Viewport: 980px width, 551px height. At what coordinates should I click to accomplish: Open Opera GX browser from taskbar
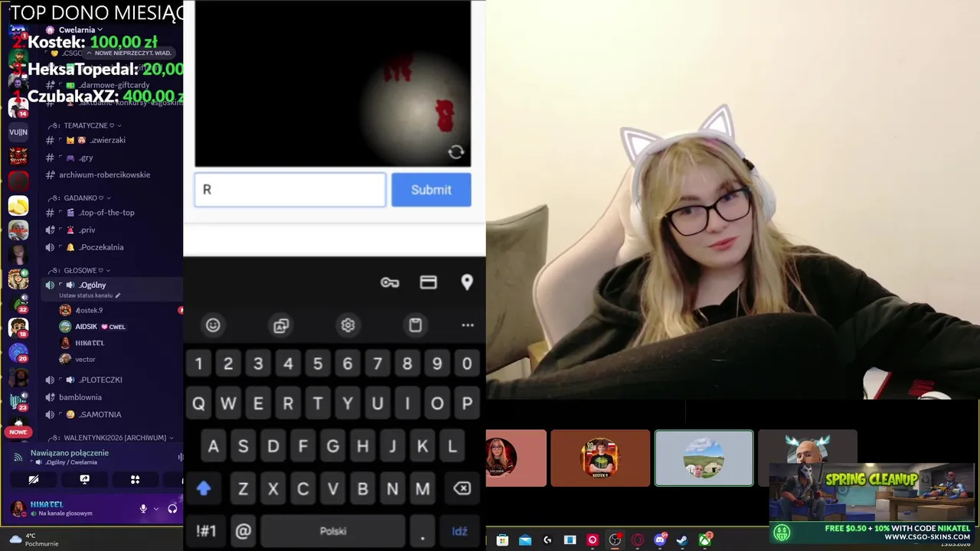pyautogui.click(x=637, y=540)
